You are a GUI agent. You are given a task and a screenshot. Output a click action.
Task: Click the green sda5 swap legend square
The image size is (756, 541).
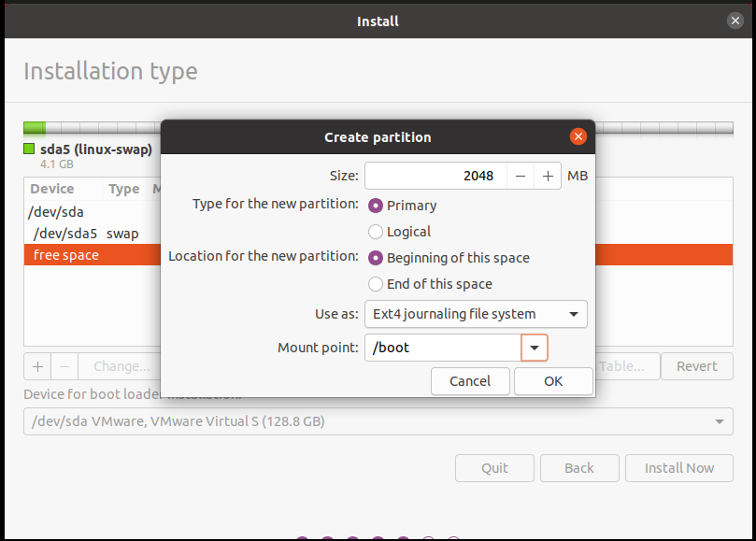tap(29, 149)
